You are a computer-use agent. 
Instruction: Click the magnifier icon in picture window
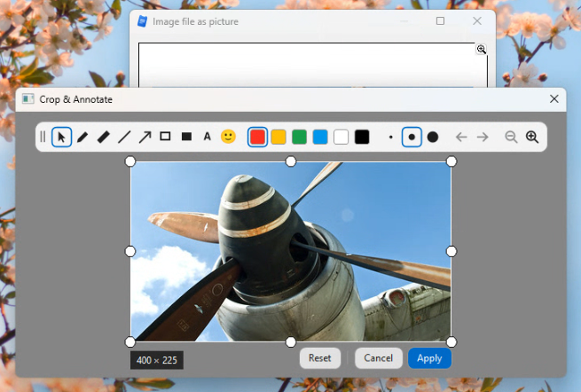pyautogui.click(x=481, y=49)
